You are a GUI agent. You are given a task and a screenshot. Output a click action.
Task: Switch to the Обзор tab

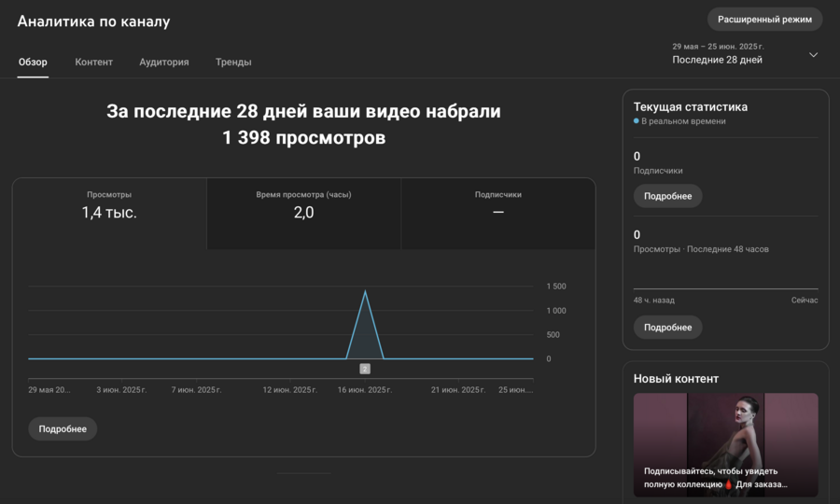tap(33, 62)
